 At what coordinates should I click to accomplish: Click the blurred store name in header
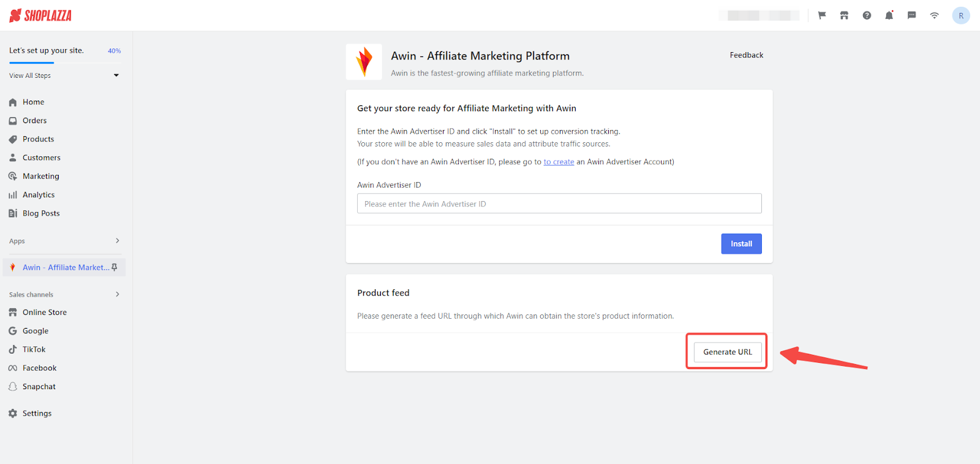[x=759, y=15]
